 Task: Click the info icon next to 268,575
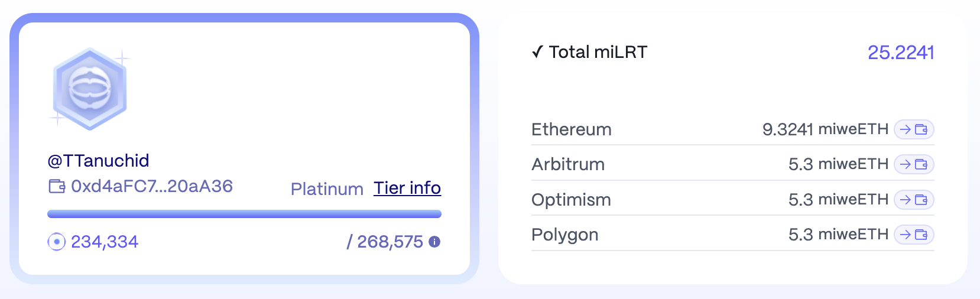434,242
